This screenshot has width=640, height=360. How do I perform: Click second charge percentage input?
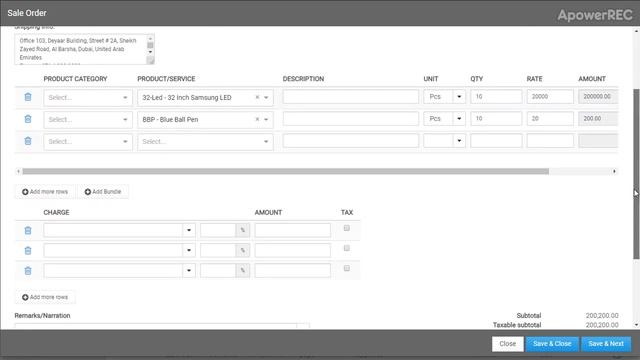pyautogui.click(x=218, y=250)
